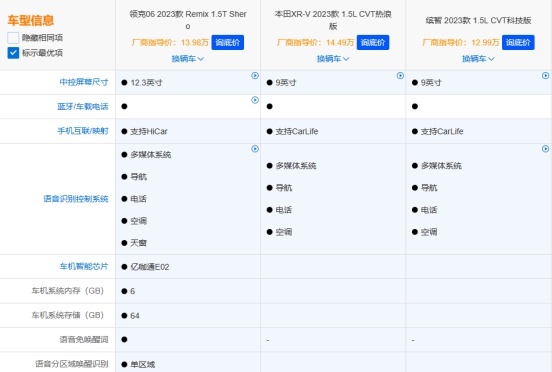Image resolution: width=552 pixels, height=372 pixels.
Task: Open the 车机智能芯片 row label link
Action: pyautogui.click(x=84, y=266)
